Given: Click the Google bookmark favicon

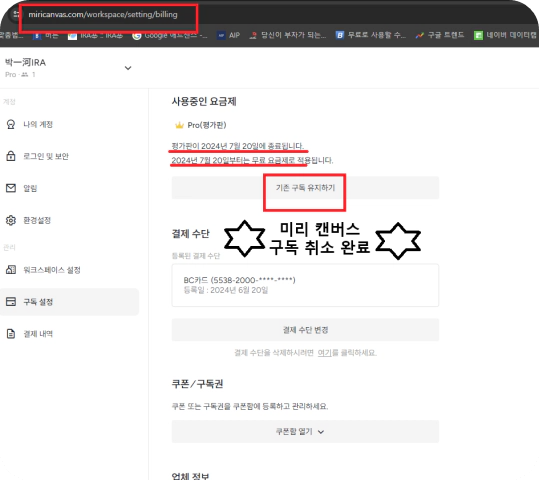Looking at the screenshot, I should click(x=137, y=35).
